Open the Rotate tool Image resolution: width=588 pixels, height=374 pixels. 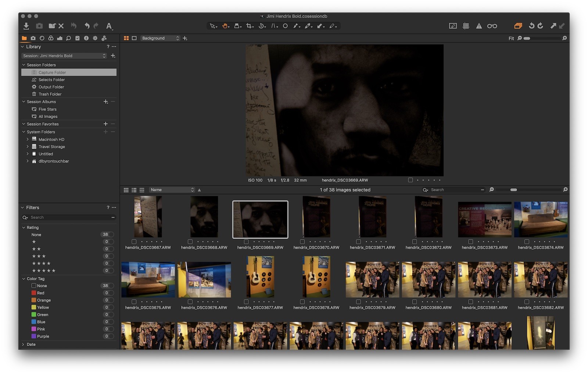tap(261, 26)
